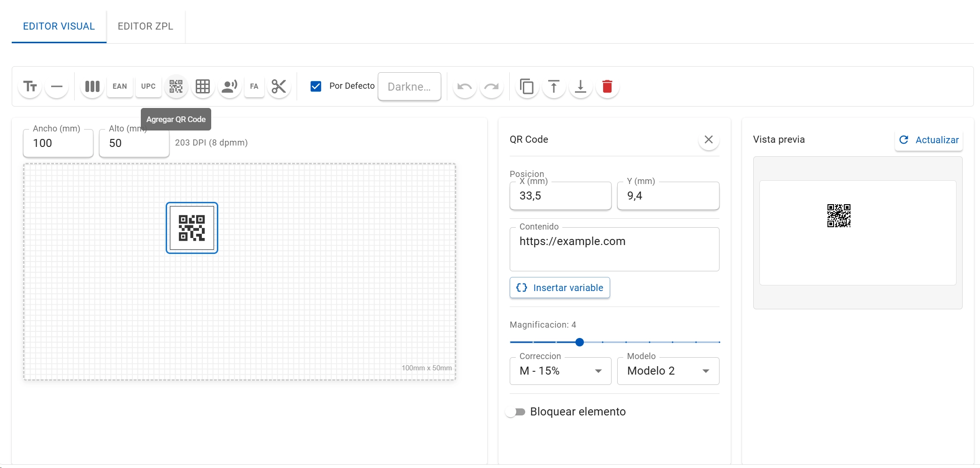Viewport: 980px width, 468px height.
Task: Close the QR Code properties panel
Action: pos(709,139)
